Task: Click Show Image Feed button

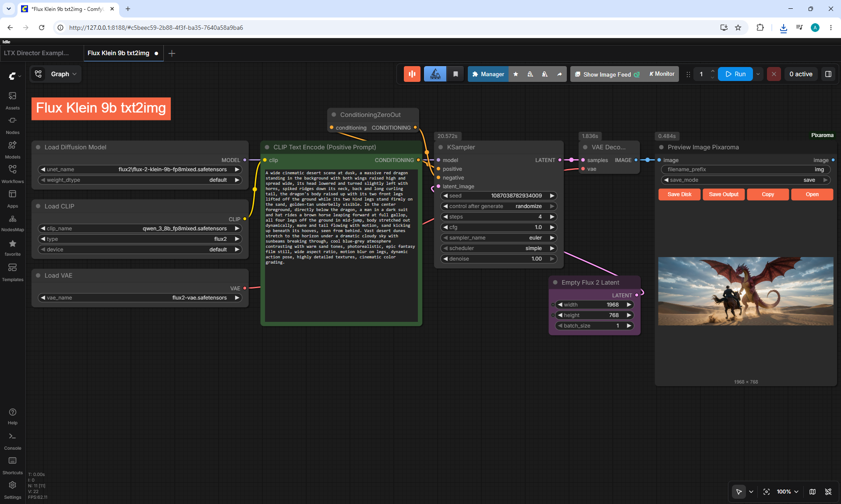Action: 607,74
